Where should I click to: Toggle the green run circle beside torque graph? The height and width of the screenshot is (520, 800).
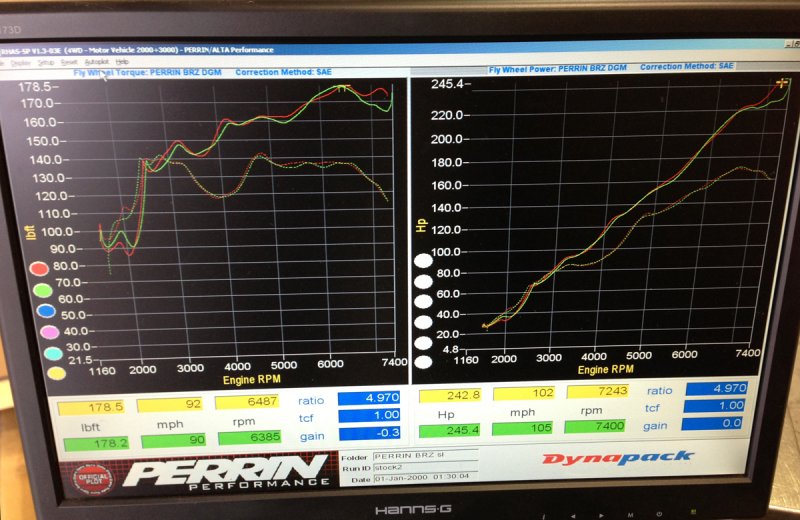tap(42, 290)
